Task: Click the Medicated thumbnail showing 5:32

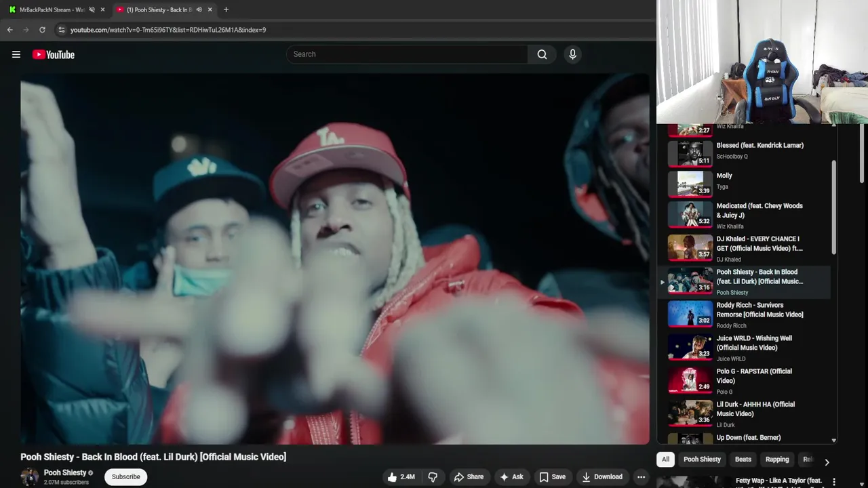Action: (x=690, y=214)
